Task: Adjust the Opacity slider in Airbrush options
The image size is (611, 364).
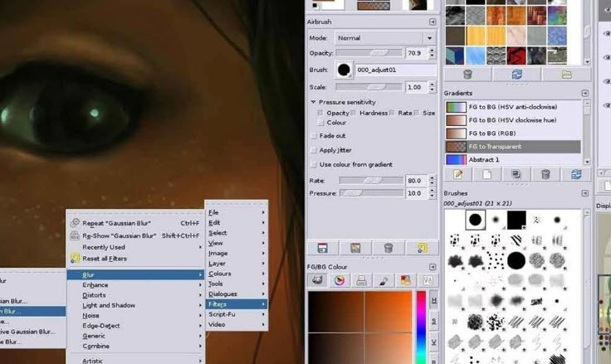Action: point(369,53)
